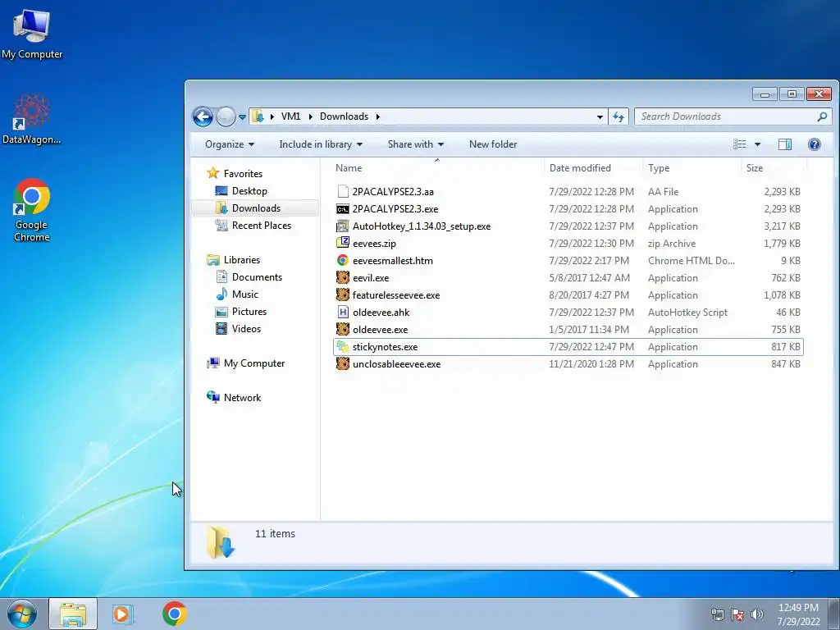Launch Chrome from the taskbar
Screen dimensions: 840x630
pos(174,614)
